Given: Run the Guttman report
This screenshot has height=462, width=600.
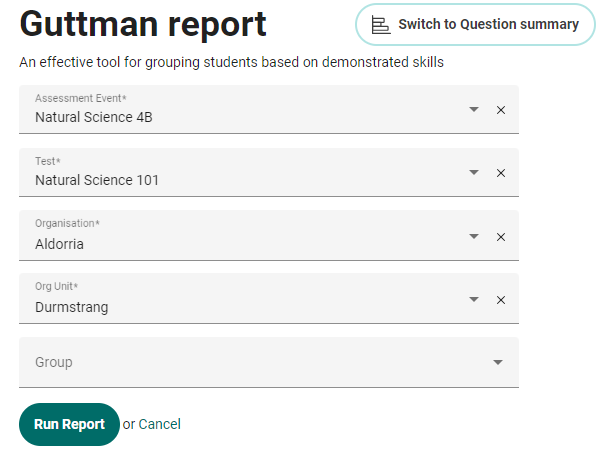Looking at the screenshot, I should click(x=69, y=424).
